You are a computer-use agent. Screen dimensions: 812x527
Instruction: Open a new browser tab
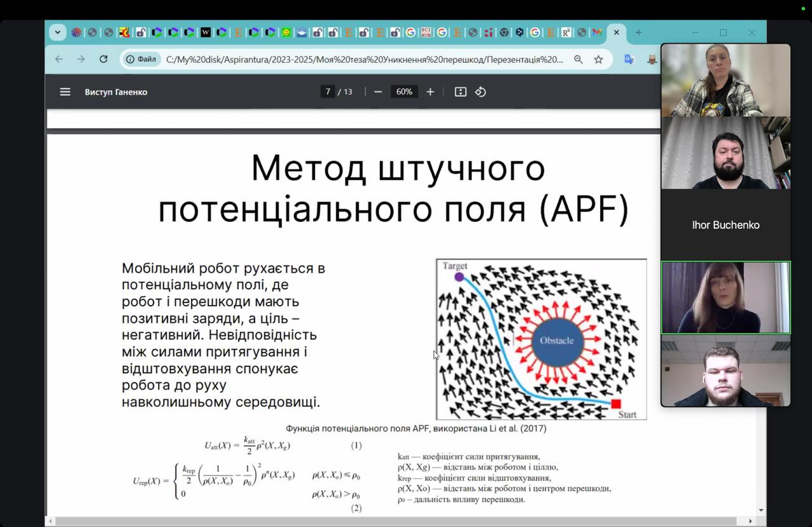(639, 32)
